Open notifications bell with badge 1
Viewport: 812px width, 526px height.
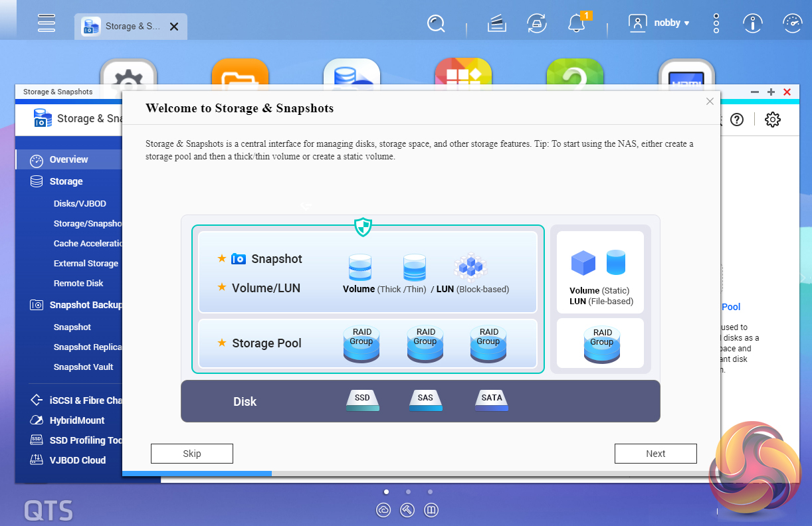(577, 24)
